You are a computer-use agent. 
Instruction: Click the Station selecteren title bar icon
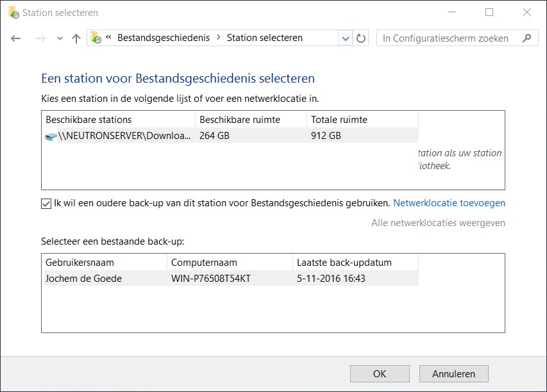pos(13,12)
